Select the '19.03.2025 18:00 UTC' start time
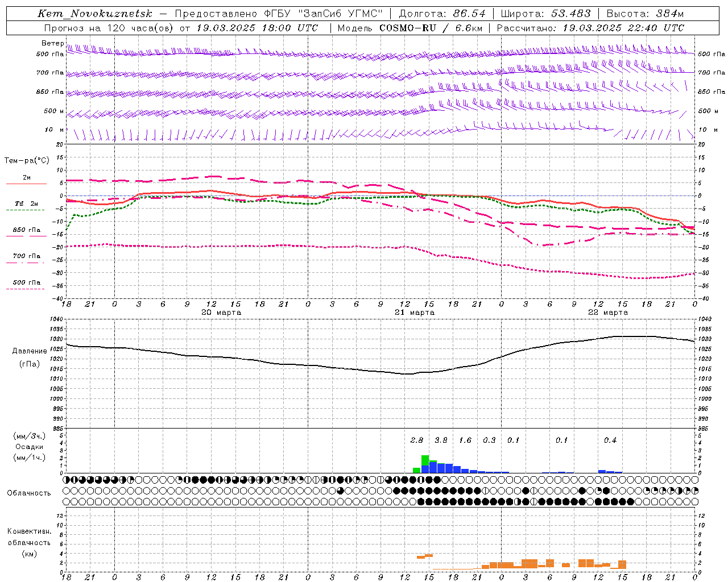Image resolution: width=728 pixels, height=582 pixels. coord(257,28)
